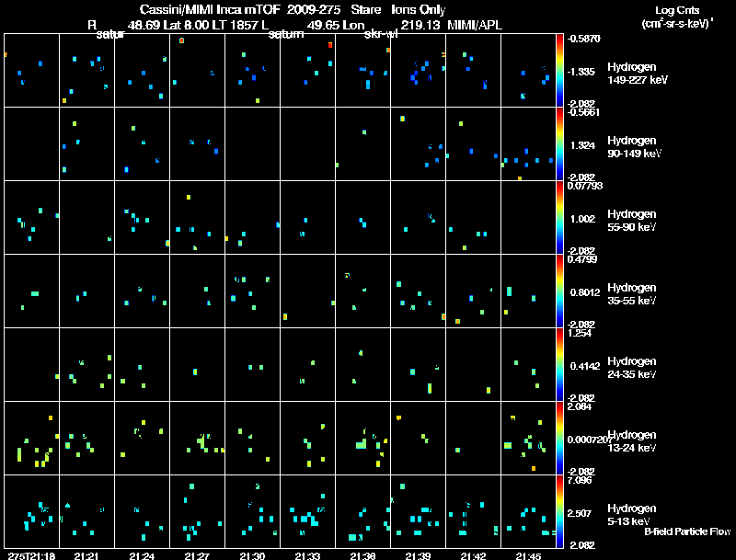Click the color bar for Hydrogen 35-55 keV

point(559,291)
